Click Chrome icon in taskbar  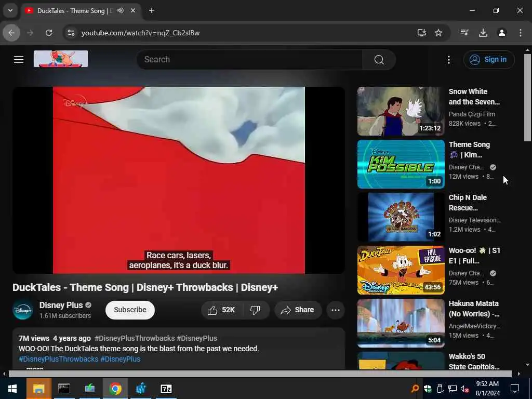(x=115, y=389)
